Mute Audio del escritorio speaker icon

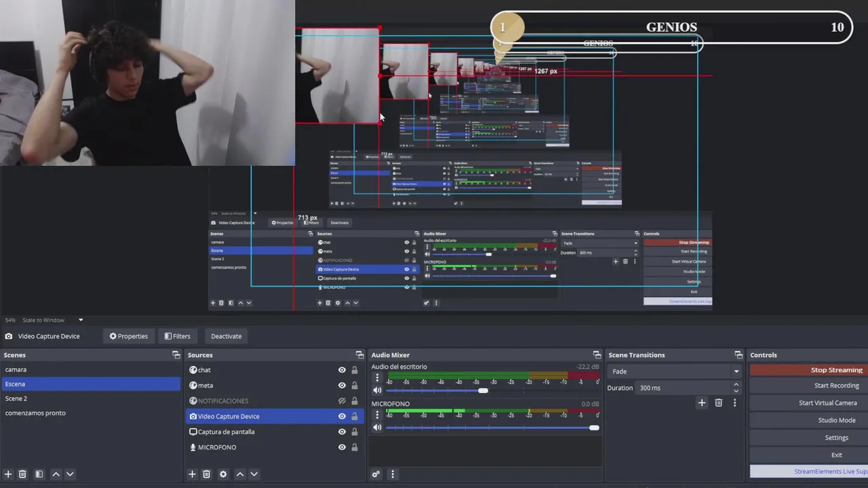[x=377, y=390]
